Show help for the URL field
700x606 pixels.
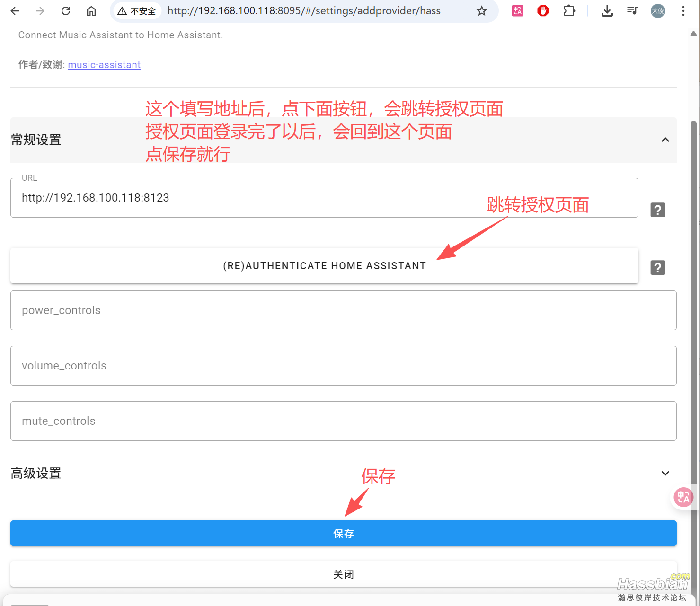click(658, 210)
